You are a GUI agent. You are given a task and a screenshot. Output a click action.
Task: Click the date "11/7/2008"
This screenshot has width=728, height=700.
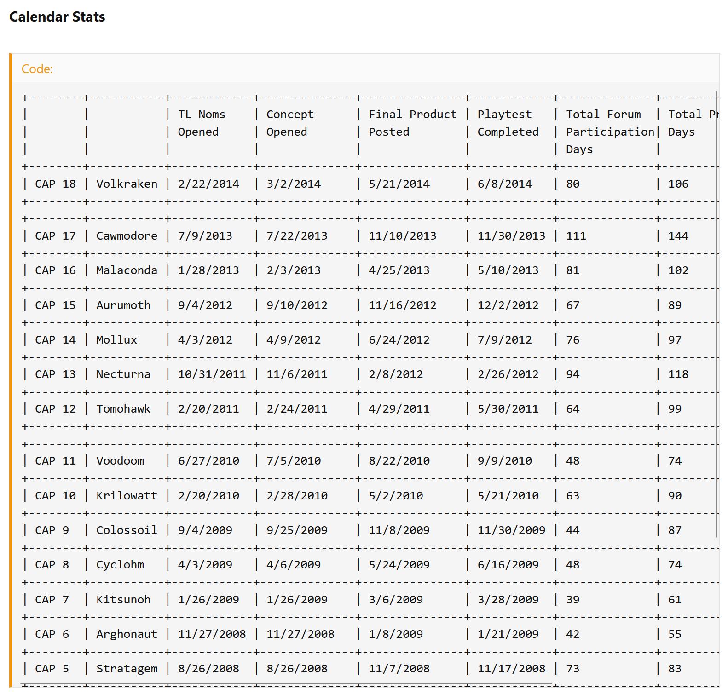click(399, 669)
